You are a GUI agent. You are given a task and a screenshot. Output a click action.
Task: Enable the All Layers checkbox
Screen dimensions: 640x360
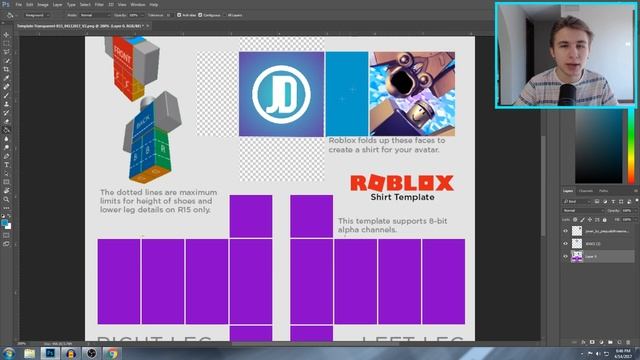224,15
